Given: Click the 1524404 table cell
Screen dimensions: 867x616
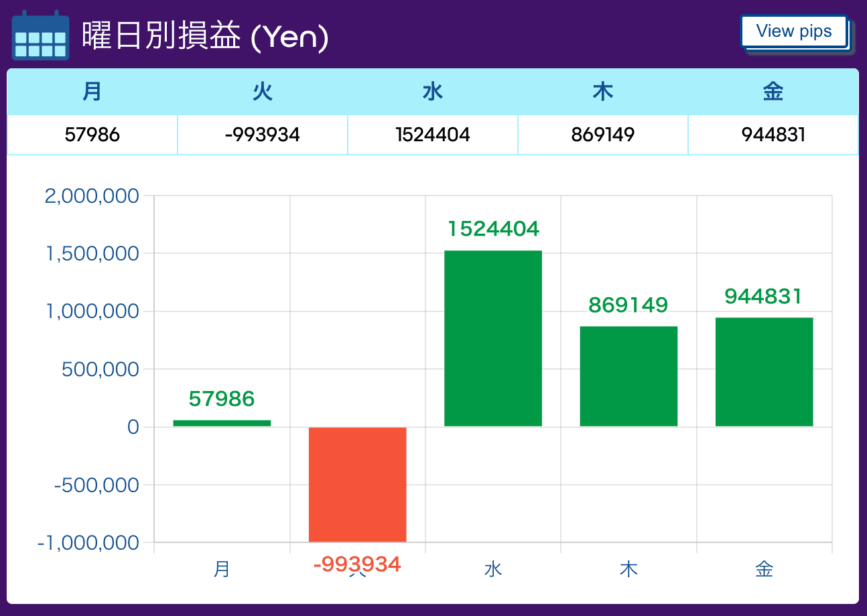Looking at the screenshot, I should point(433,135).
